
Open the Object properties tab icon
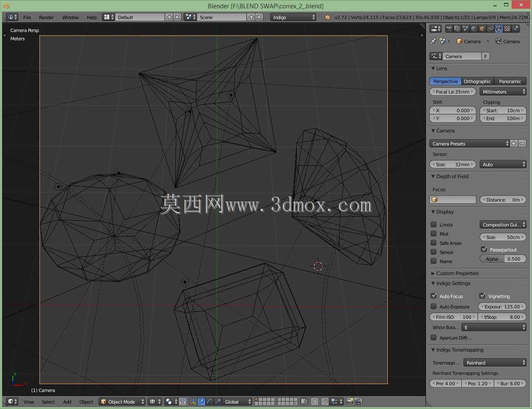(x=482, y=29)
